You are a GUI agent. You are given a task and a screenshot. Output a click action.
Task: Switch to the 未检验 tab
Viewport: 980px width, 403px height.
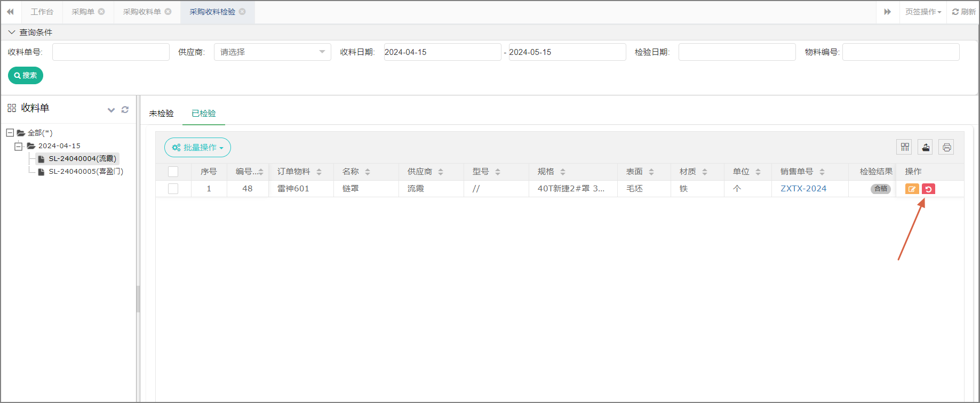coord(161,114)
